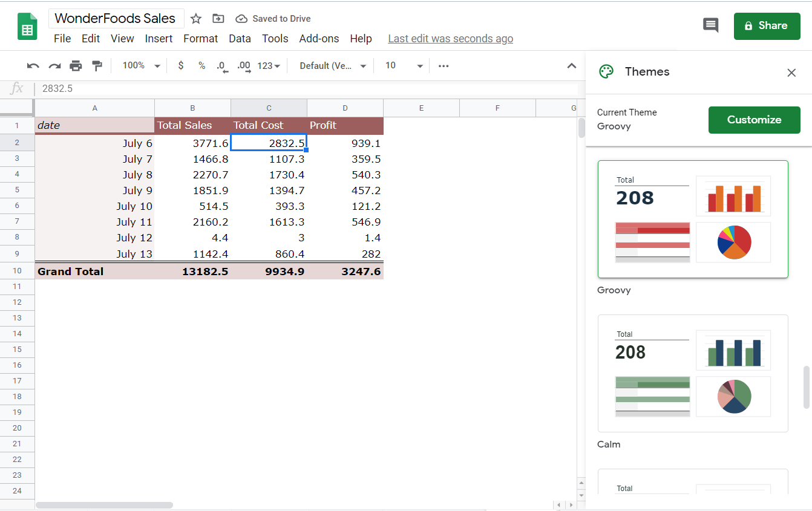Select the Calm theme thumbnail
This screenshot has width=812, height=511.
point(692,373)
